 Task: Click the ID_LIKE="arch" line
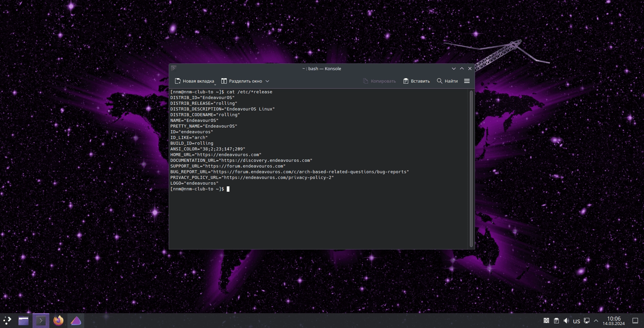189,137
